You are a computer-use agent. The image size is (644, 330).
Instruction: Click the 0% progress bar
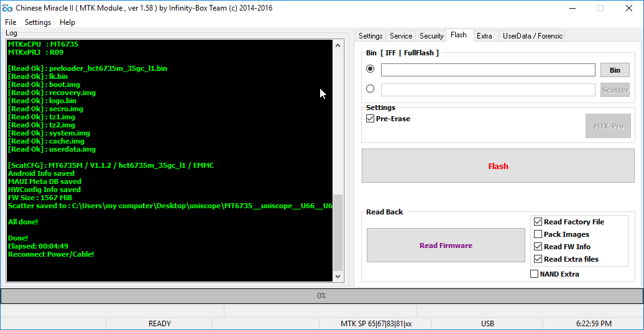[322, 296]
